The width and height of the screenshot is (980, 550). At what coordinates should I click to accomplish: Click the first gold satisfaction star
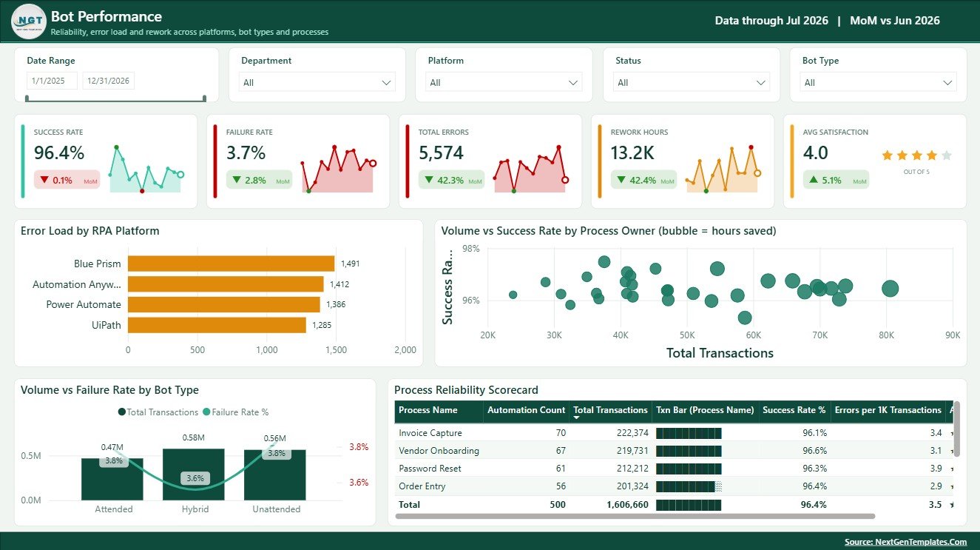887,155
